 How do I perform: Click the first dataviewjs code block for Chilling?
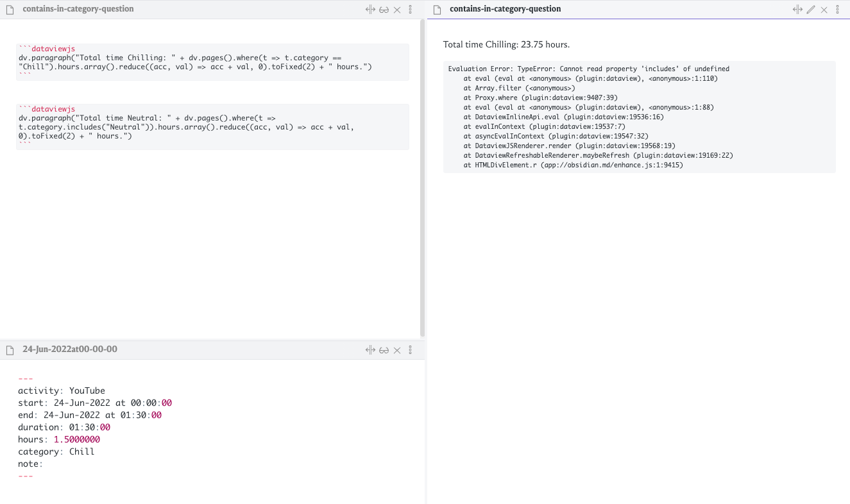212,62
